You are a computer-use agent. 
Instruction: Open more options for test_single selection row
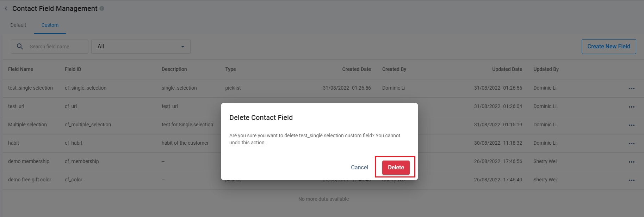click(631, 89)
